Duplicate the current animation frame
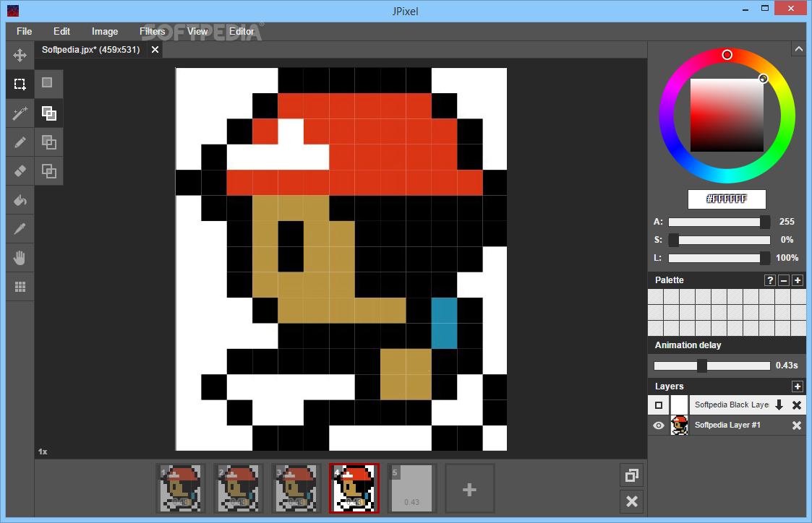 pyautogui.click(x=631, y=475)
